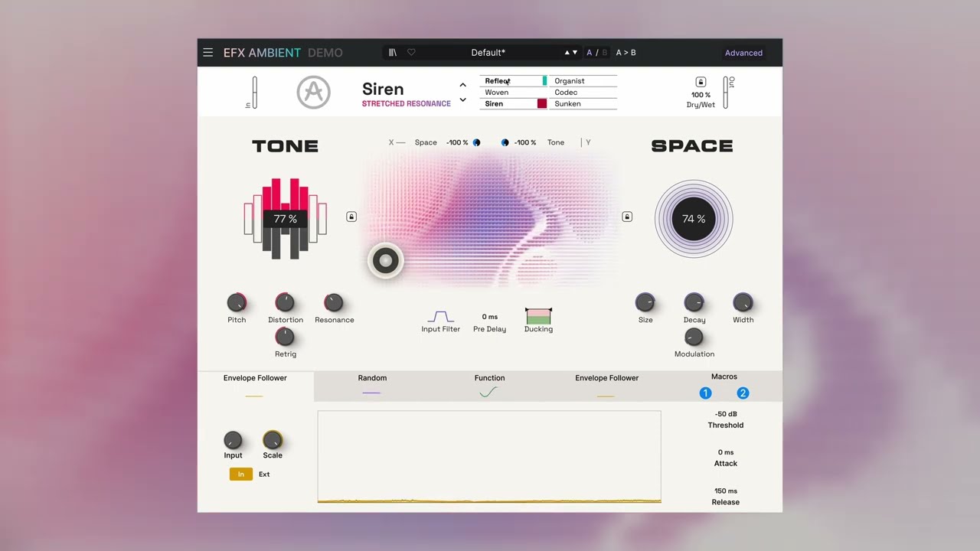Select the A compare slot
Image resolution: width=980 pixels, height=551 pixels.
tap(590, 53)
